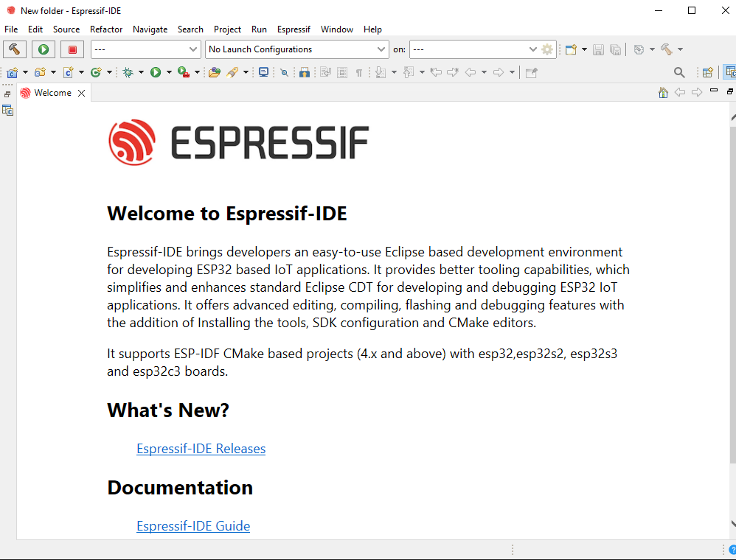Click the build configuration icon in the top toolbar

pos(639,49)
